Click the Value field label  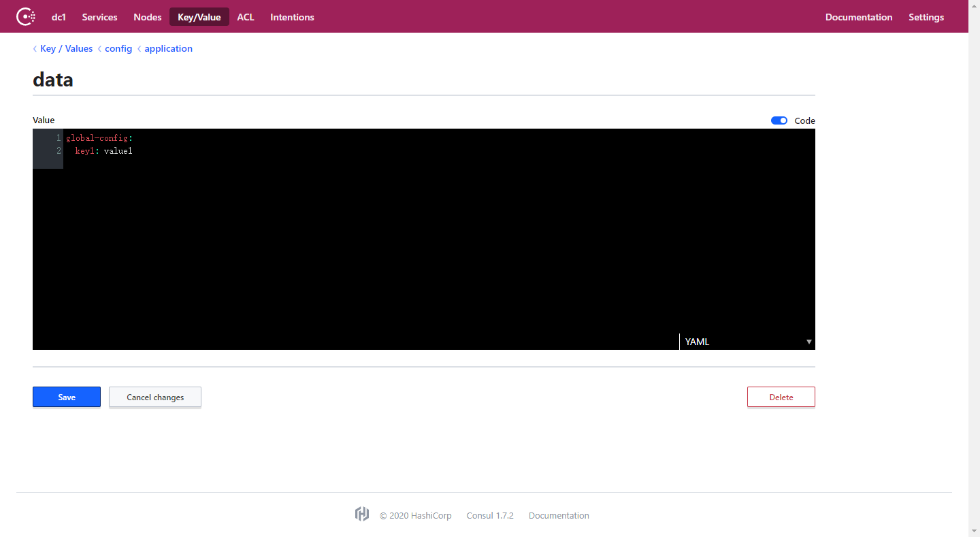(44, 120)
